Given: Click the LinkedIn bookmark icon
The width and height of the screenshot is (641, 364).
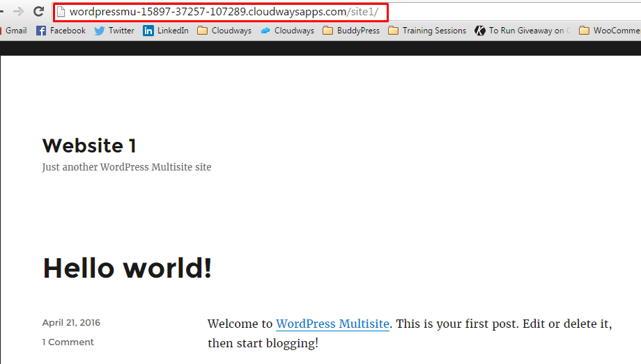Looking at the screenshot, I should [148, 31].
